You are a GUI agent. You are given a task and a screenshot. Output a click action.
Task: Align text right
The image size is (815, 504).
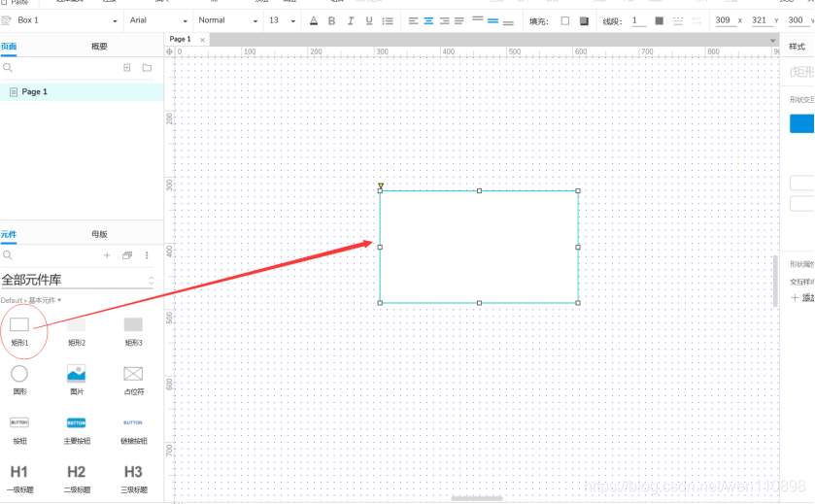click(x=444, y=20)
